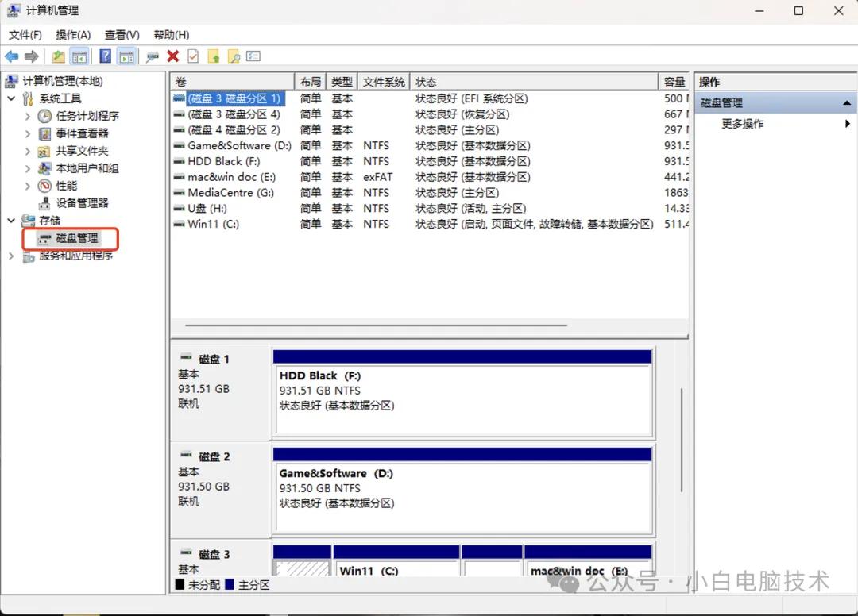Toggle the Action pane visibility icon
This screenshot has height=616, width=858.
tap(127, 56)
